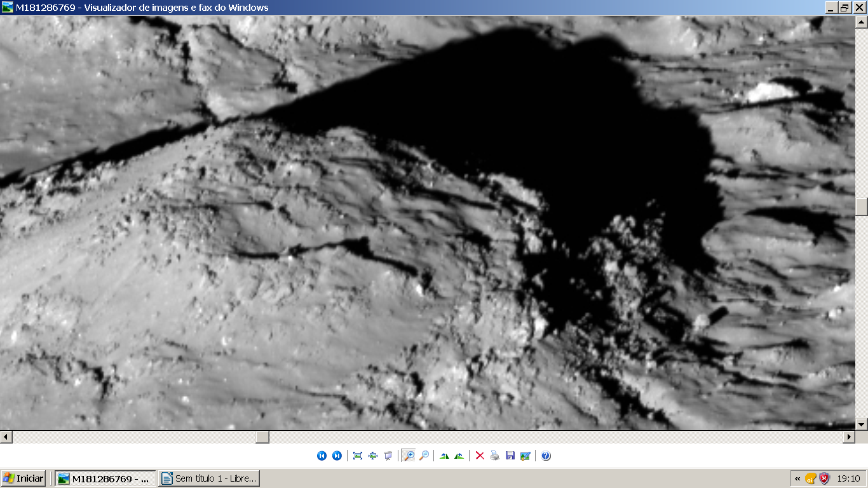Start the slide show
The width and height of the screenshot is (868, 488).
[x=388, y=456]
